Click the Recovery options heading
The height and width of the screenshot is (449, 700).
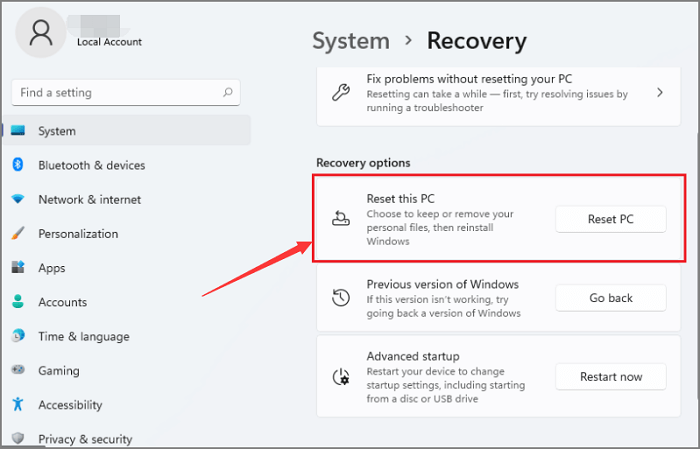pos(363,163)
